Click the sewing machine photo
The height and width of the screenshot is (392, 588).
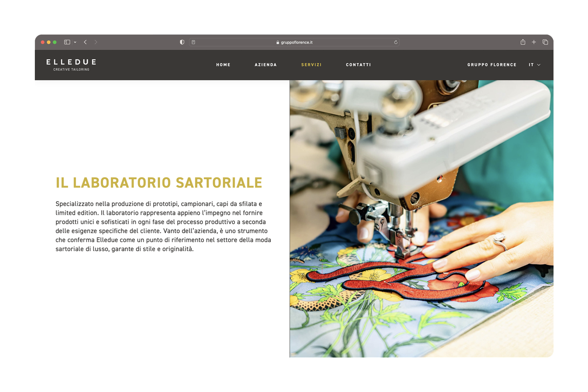pos(421,219)
